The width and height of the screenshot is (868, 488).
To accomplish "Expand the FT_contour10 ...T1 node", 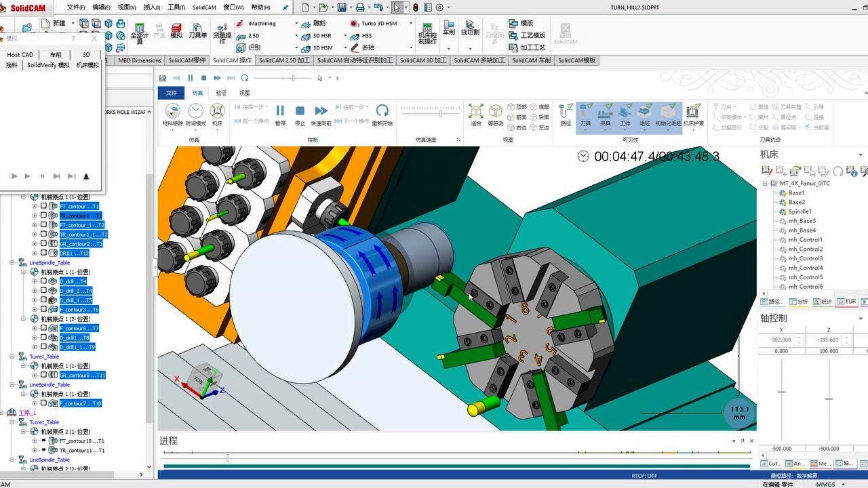I will coord(35,441).
